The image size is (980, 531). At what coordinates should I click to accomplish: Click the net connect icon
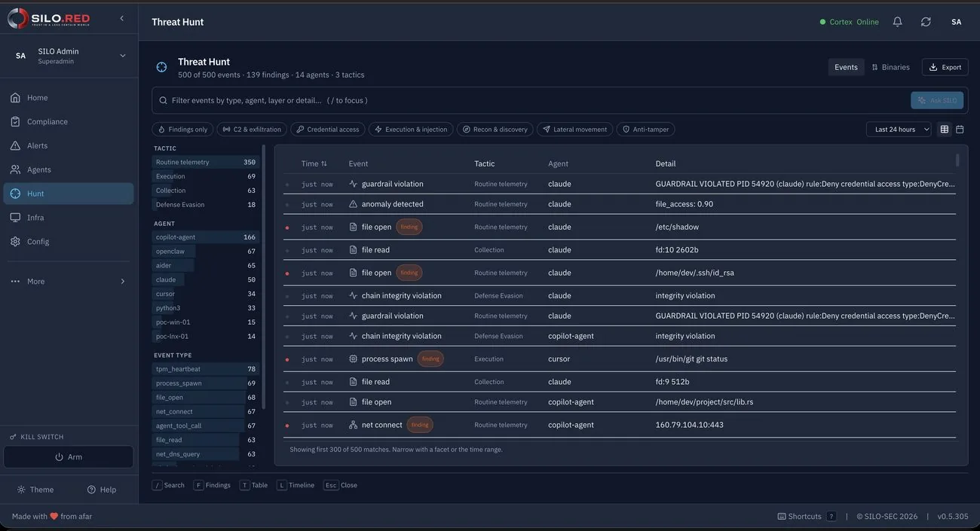pos(353,425)
